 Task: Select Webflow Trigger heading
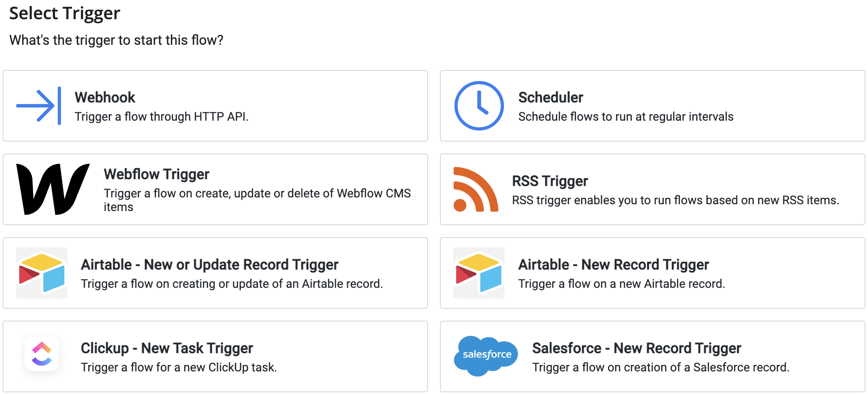[156, 174]
